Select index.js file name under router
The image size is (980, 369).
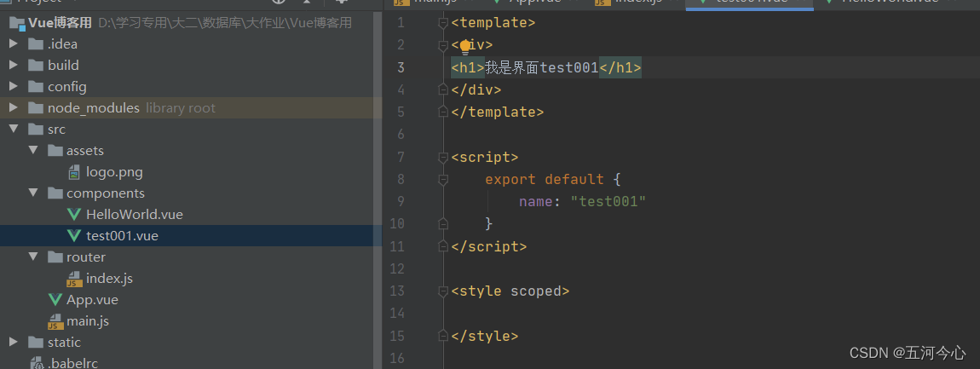[109, 279]
